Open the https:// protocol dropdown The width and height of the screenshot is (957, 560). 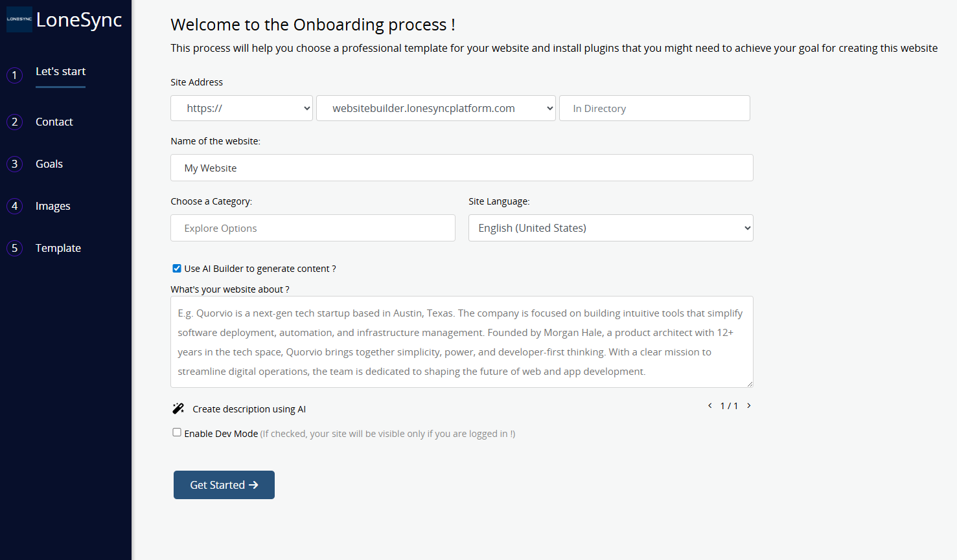[x=242, y=108]
